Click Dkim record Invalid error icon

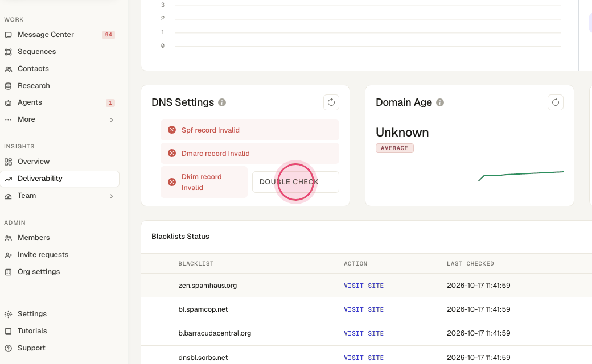click(172, 182)
